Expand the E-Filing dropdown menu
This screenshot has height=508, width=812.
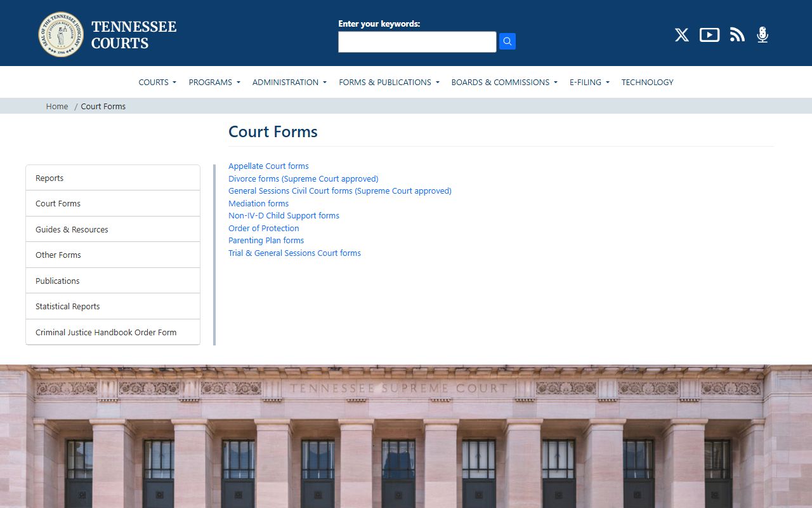[589, 82]
